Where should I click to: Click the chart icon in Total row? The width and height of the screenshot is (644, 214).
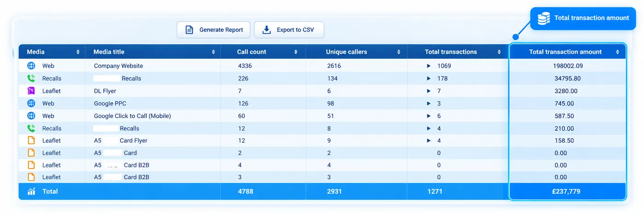pyautogui.click(x=31, y=191)
